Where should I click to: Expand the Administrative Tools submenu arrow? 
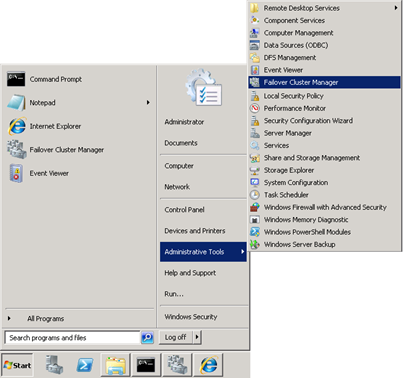[243, 252]
